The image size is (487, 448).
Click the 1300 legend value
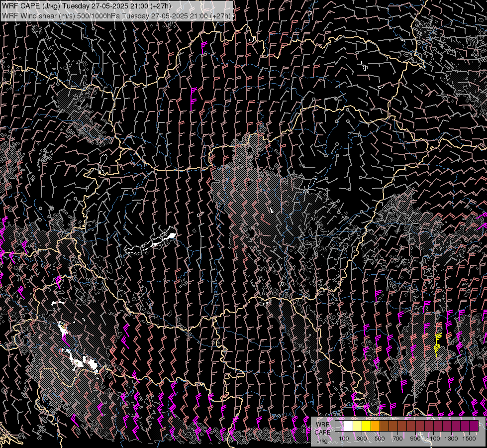(x=451, y=439)
